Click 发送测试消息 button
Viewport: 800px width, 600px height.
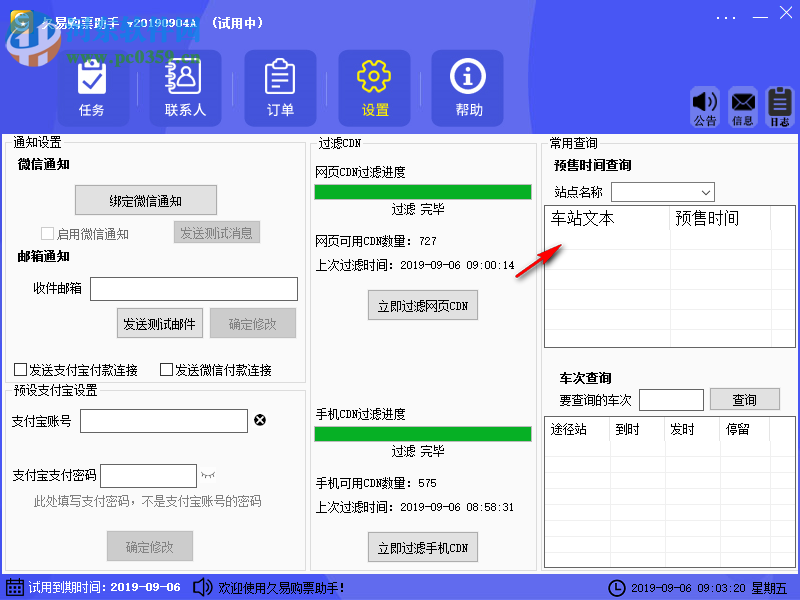pos(217,233)
